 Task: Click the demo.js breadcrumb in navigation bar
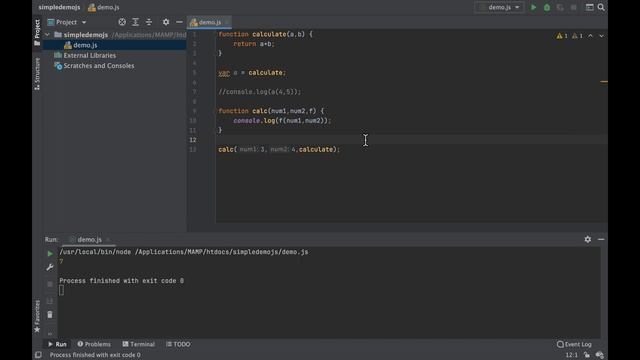[104, 7]
